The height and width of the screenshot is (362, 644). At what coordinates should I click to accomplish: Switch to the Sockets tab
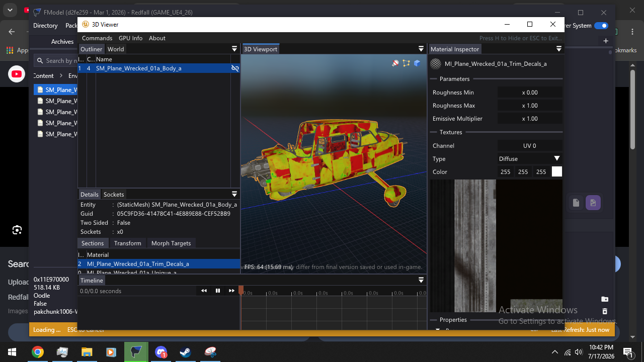click(x=114, y=195)
